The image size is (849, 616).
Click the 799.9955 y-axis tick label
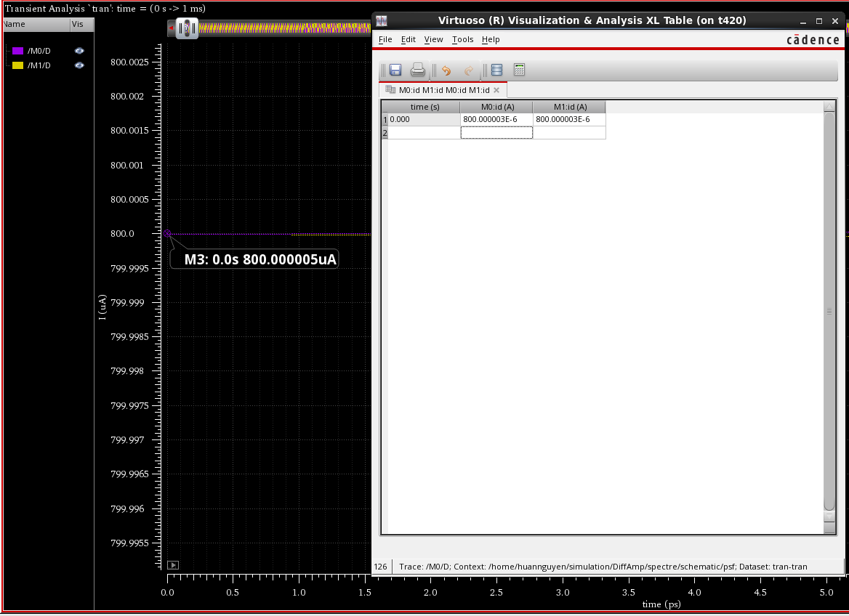pos(129,543)
